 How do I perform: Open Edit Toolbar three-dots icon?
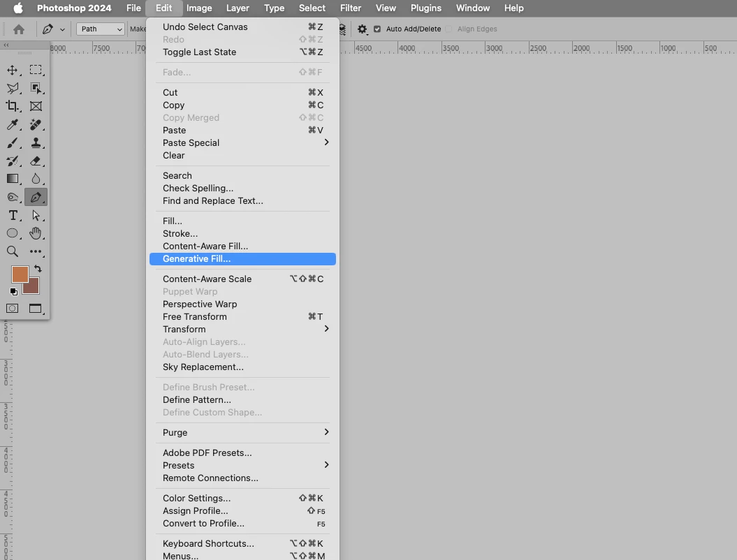[x=36, y=252]
